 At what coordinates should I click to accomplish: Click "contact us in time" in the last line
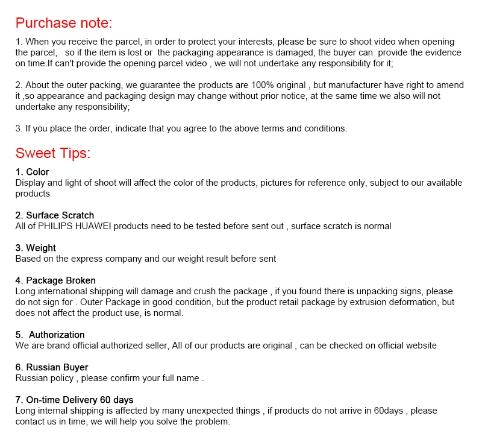pyautogui.click(x=52, y=421)
